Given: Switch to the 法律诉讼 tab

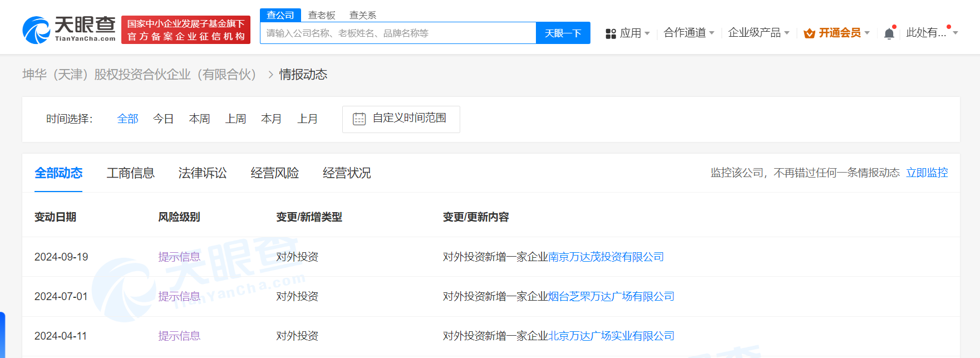Looking at the screenshot, I should (x=203, y=173).
